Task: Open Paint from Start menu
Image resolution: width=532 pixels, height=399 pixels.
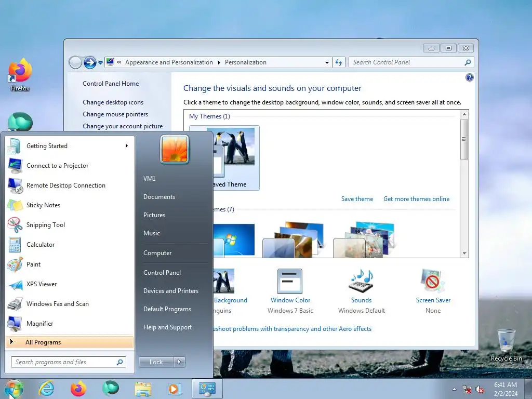Action: click(x=70, y=264)
